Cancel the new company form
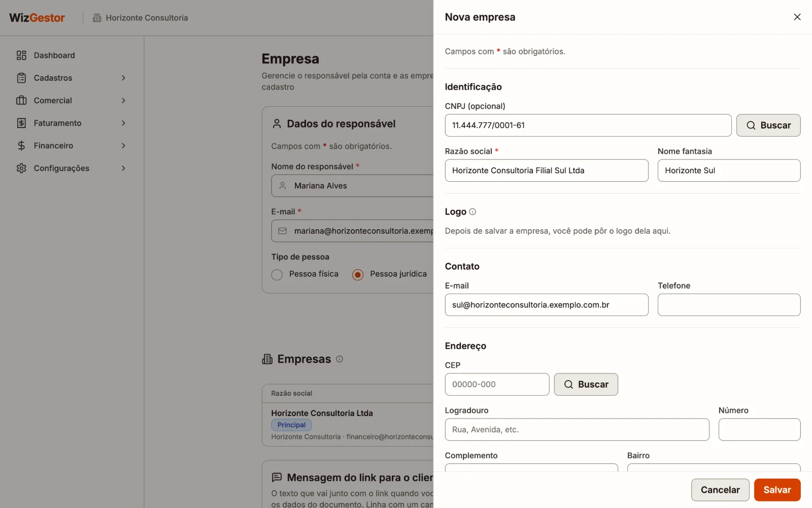This screenshot has height=508, width=812. point(720,490)
